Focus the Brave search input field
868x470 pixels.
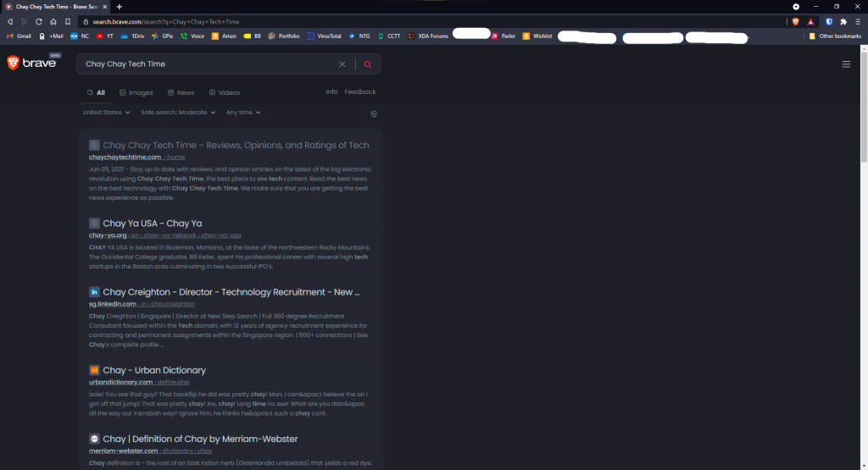209,64
